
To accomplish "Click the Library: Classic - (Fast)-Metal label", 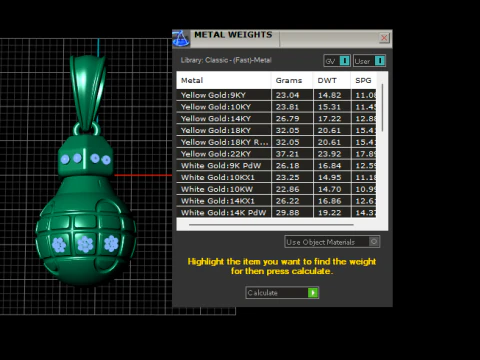I will (226, 60).
